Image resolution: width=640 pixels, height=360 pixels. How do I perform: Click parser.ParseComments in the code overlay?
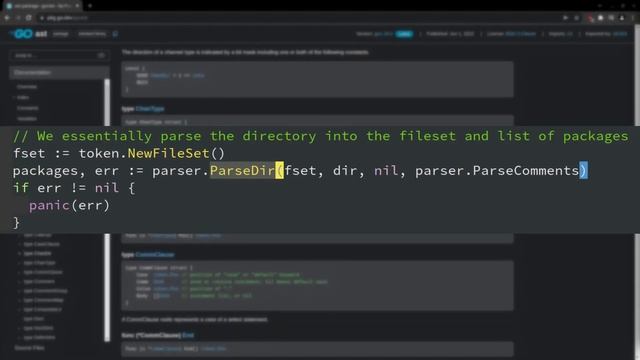[497, 171]
